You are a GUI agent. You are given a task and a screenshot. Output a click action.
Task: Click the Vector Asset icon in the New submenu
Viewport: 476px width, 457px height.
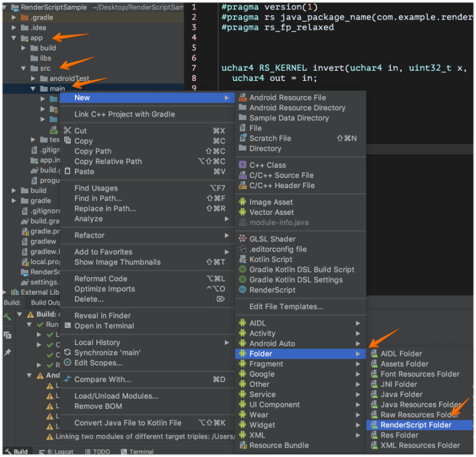pyautogui.click(x=243, y=212)
